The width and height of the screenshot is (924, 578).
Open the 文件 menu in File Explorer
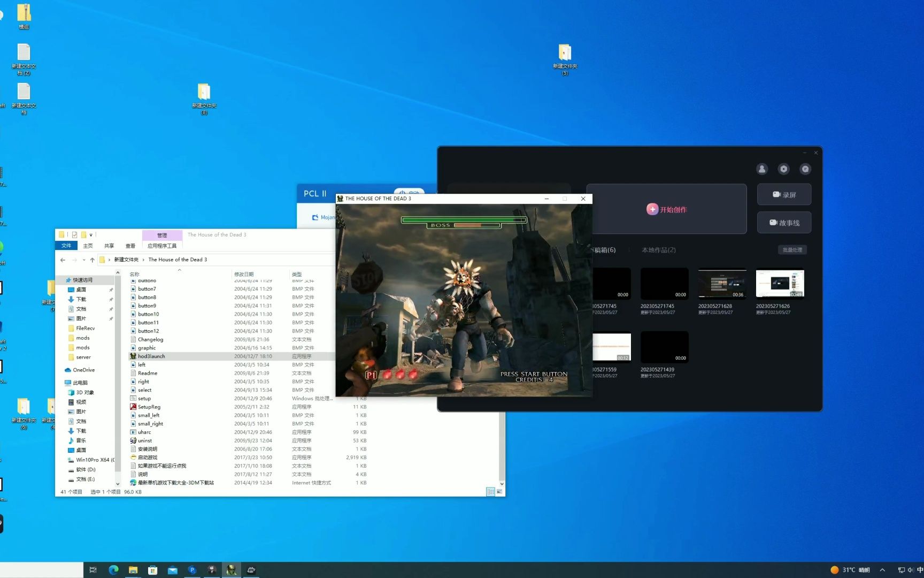click(x=66, y=246)
